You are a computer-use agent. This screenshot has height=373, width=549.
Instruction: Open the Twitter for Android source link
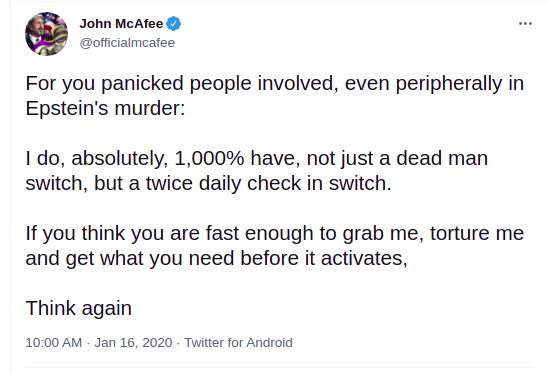[x=238, y=343]
